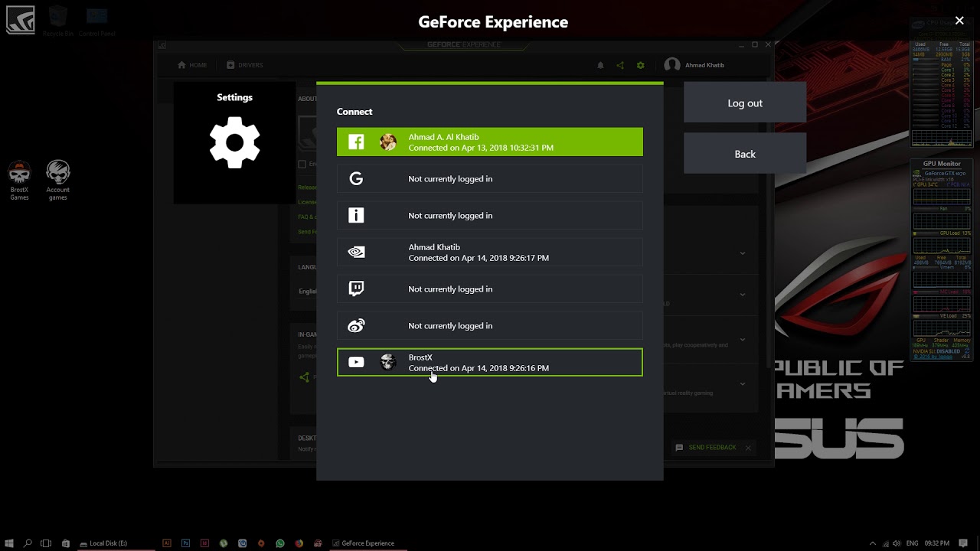
Task: Click Twitch row 'Not currently logged in' text
Action: 450,289
